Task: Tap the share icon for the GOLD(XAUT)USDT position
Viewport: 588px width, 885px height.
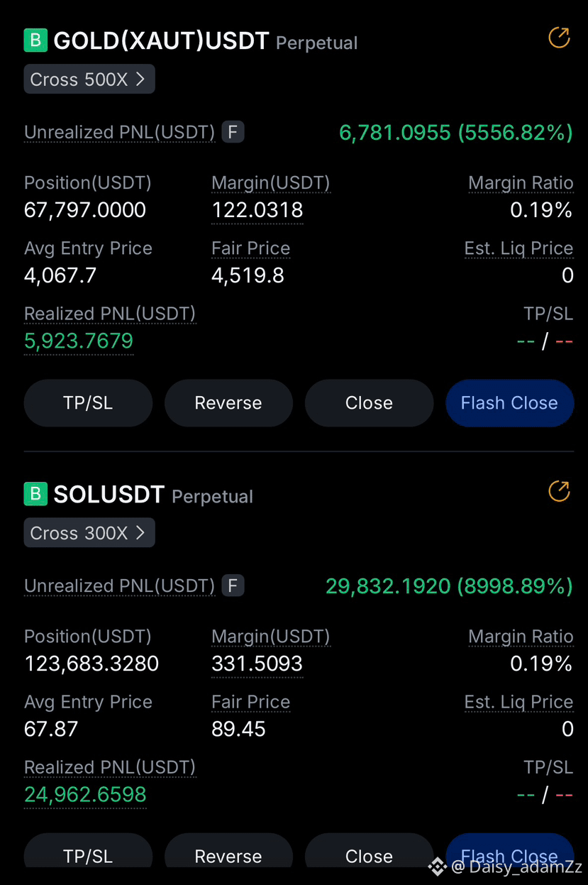Action: coord(559,38)
